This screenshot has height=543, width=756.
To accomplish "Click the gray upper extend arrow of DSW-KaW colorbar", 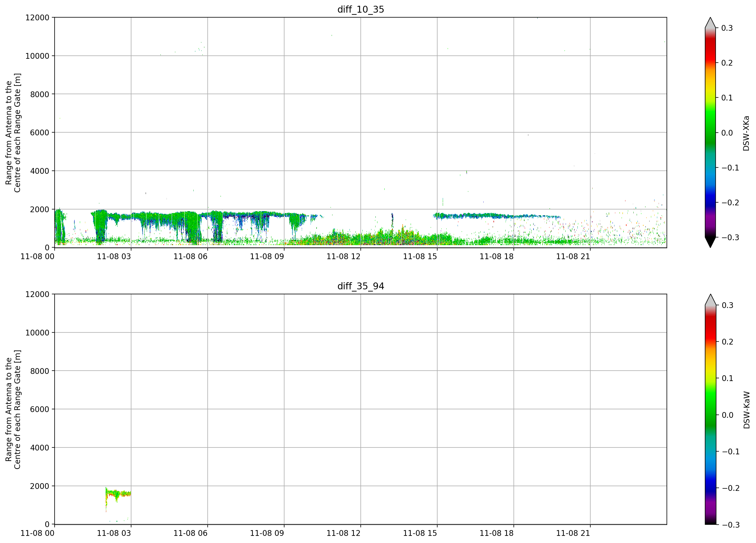I will 710,300.
